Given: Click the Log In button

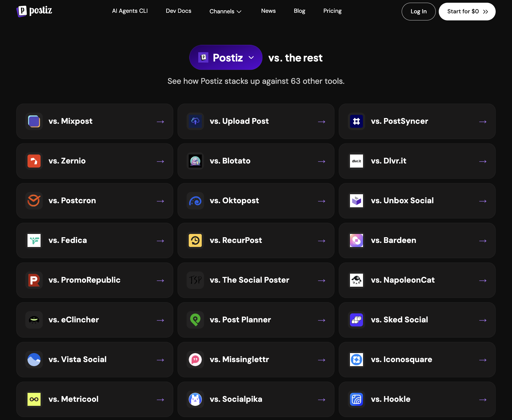Looking at the screenshot, I should (419, 11).
